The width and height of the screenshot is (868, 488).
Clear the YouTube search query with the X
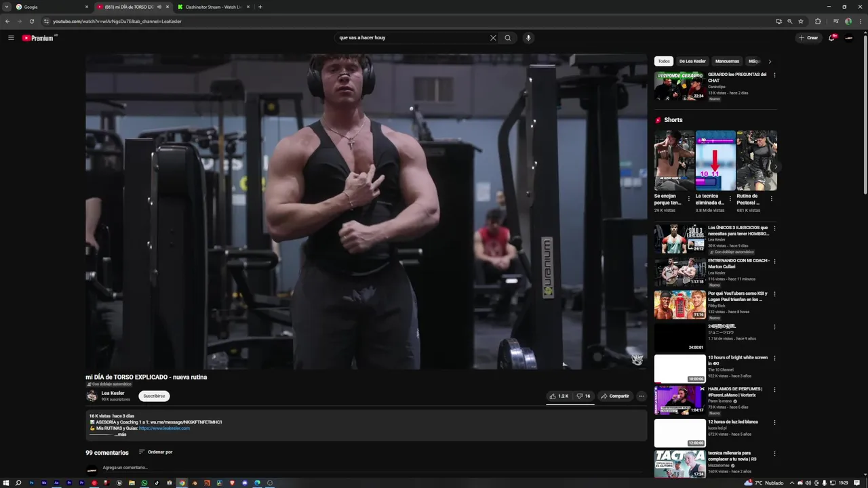click(493, 38)
